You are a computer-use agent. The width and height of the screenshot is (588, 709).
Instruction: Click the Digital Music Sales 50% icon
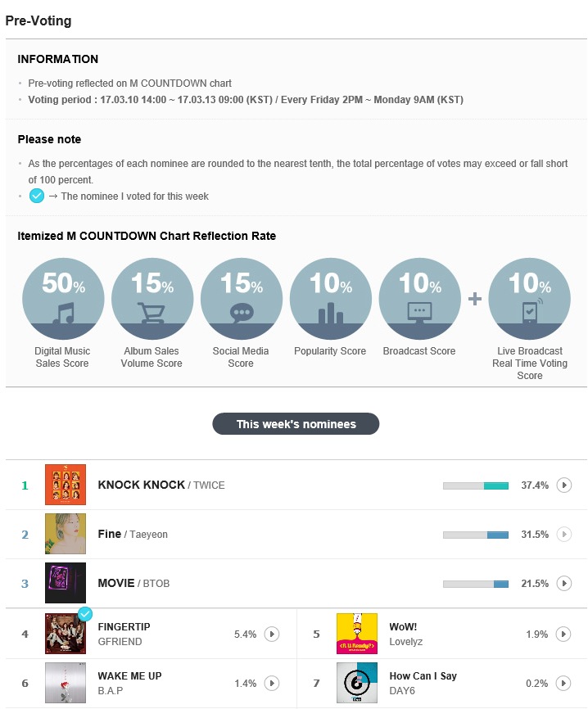pos(63,299)
